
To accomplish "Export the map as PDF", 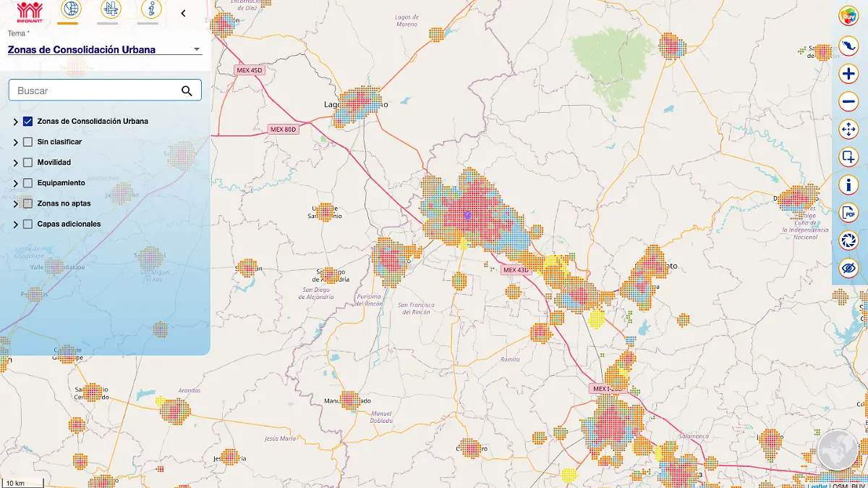I will (x=848, y=213).
